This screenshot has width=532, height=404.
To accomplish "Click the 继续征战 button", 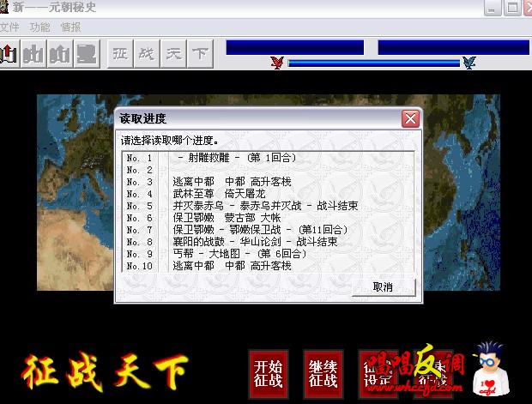I will (323, 374).
